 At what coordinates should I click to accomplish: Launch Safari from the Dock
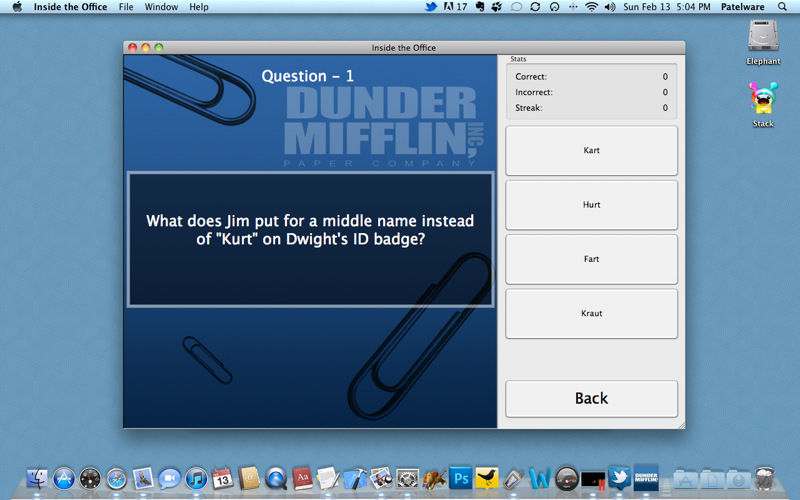click(x=117, y=479)
